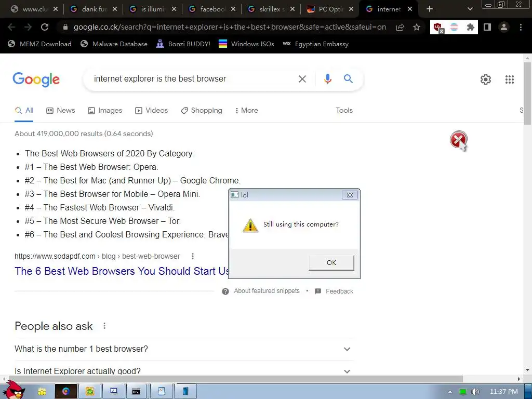Click the browser forward arrow
Viewport: 532px width, 399px height.
28,27
